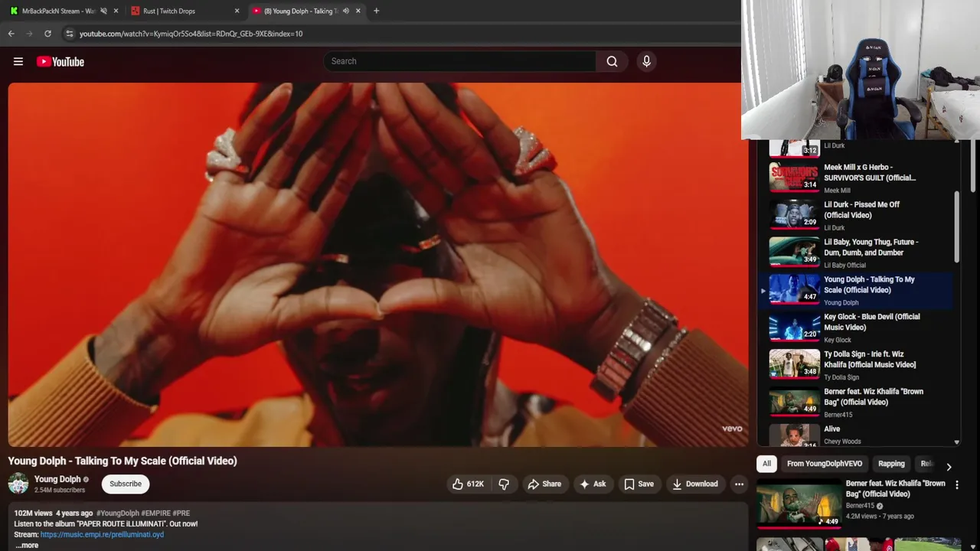The width and height of the screenshot is (980, 551).
Task: View site information icon in address bar
Action: (x=70, y=34)
